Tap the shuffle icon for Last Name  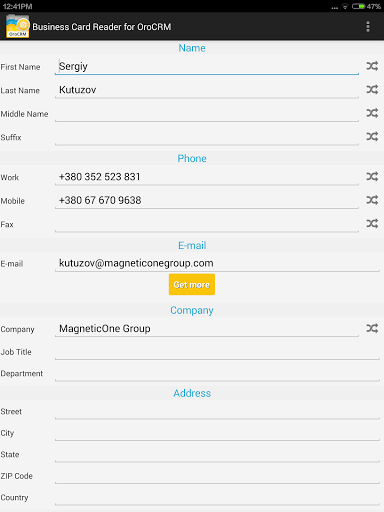pyautogui.click(x=372, y=89)
